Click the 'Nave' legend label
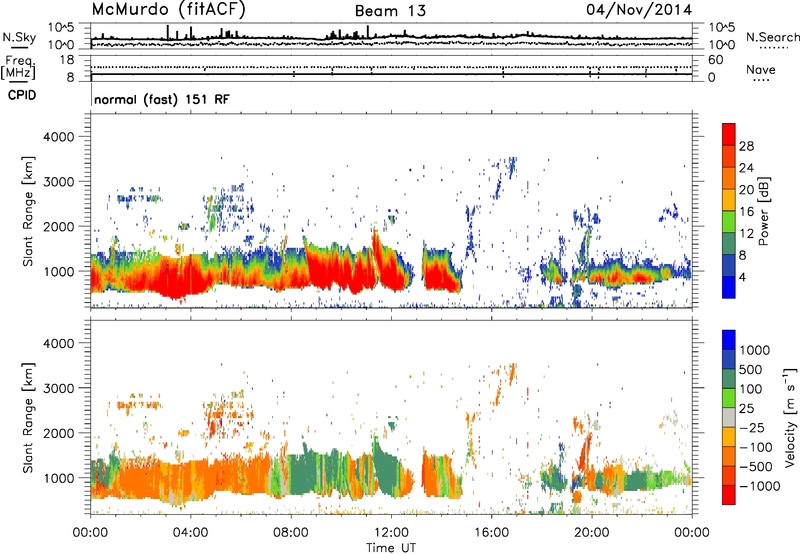The height and width of the screenshot is (554, 800). (x=761, y=69)
